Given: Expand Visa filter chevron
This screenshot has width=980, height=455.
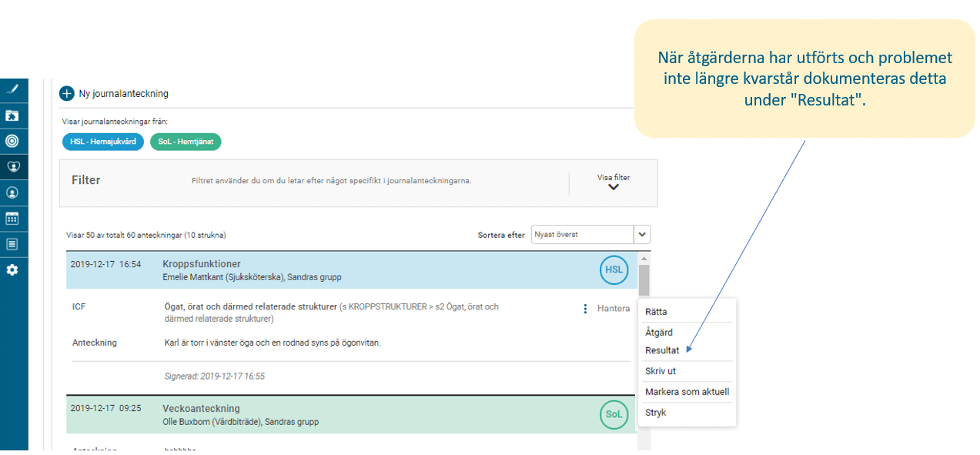Looking at the screenshot, I should click(614, 186).
